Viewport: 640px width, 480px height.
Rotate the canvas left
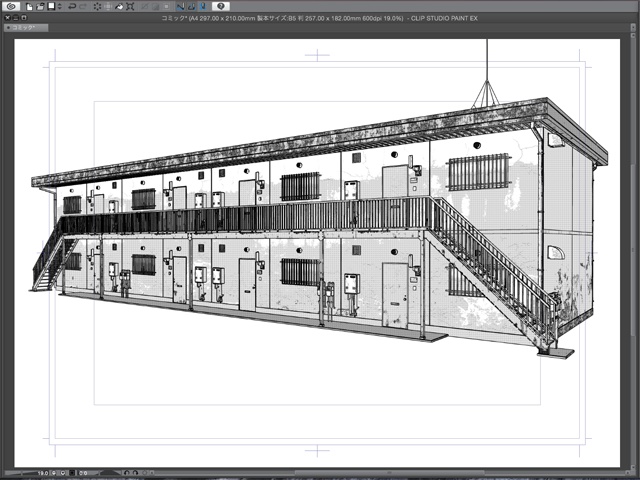tap(127, 473)
